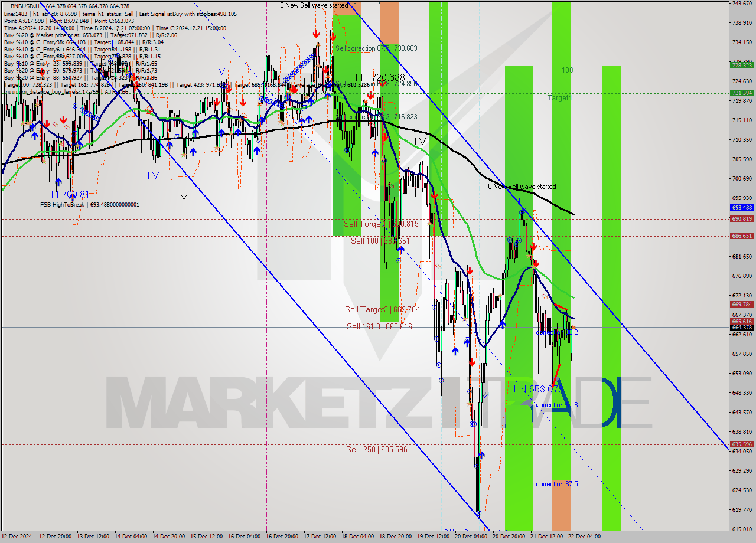Select the green 721.594 price tag
The width and height of the screenshot is (756, 543).
tap(742, 93)
